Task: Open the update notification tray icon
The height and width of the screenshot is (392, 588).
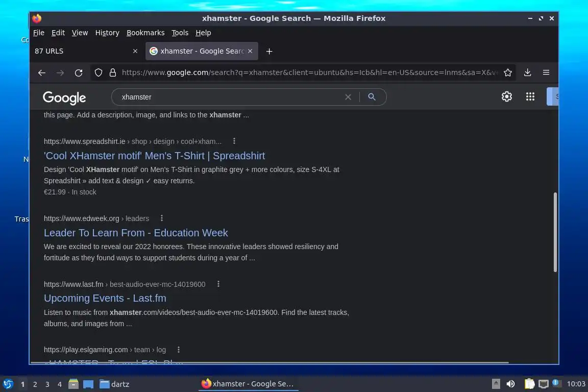Action: pyautogui.click(x=556, y=383)
